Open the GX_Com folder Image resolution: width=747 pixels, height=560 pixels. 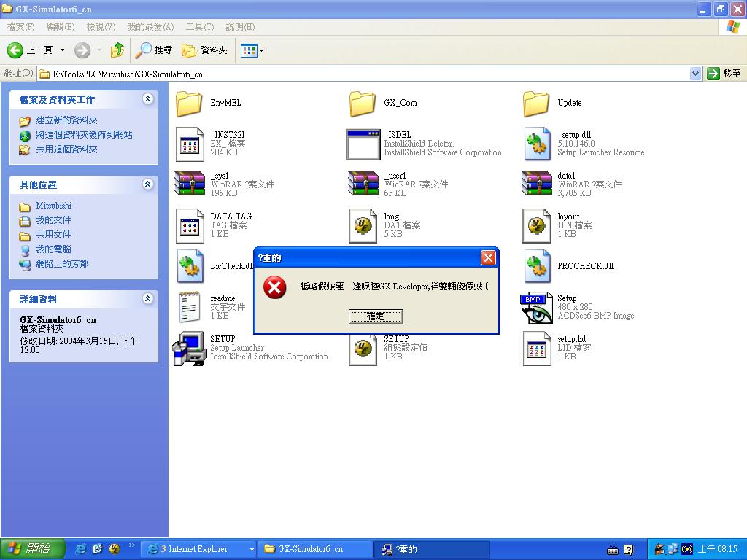[363, 104]
